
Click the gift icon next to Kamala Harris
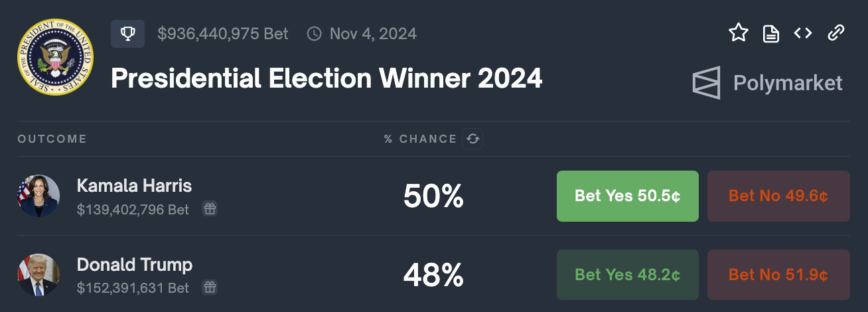coord(210,209)
